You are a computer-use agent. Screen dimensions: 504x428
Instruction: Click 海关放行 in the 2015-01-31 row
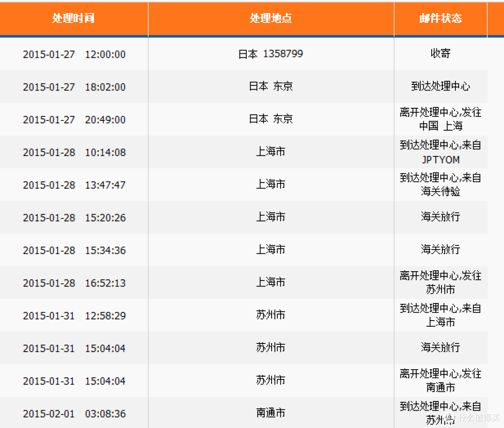(x=441, y=347)
